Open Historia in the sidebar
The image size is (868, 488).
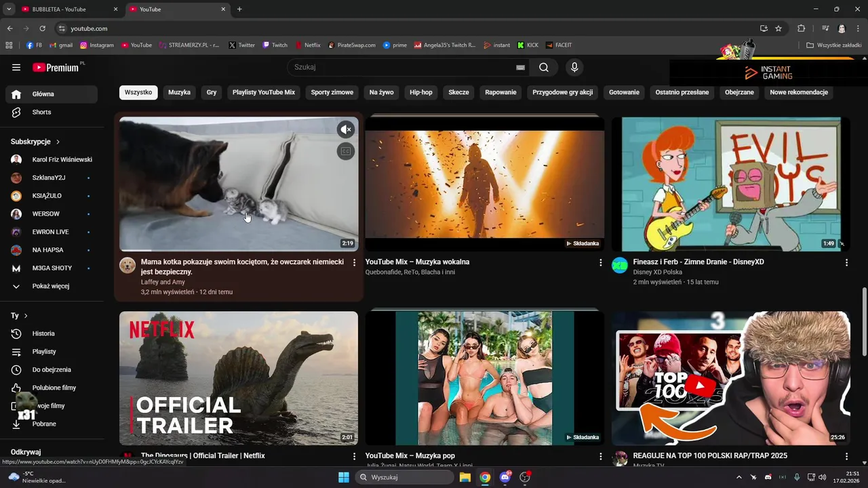point(52,333)
